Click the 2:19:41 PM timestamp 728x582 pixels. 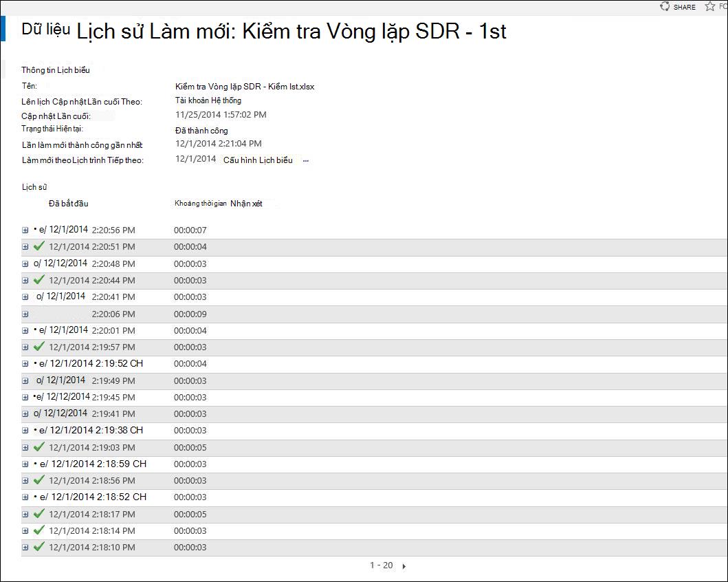click(x=113, y=414)
